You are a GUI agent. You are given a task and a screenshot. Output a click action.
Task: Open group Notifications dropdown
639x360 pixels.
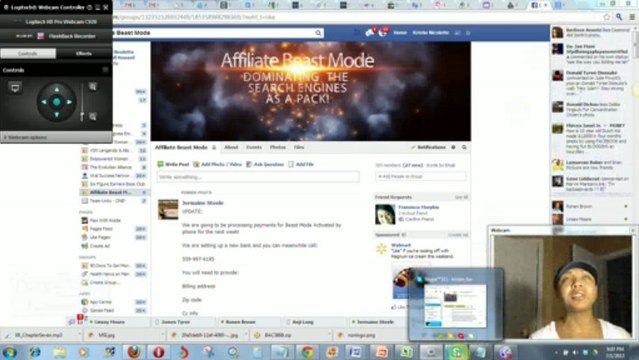(x=428, y=147)
